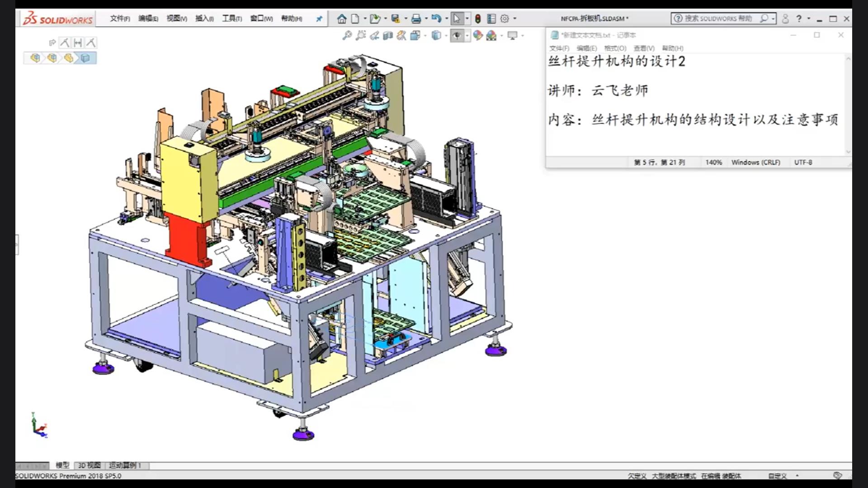Image resolution: width=868 pixels, height=488 pixels.
Task: Open SolidWorks 文件(F) menu
Action: [x=120, y=19]
